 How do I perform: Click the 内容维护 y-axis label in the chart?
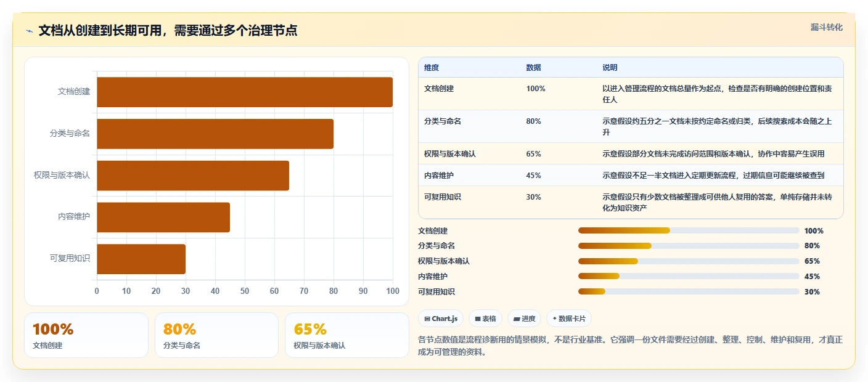click(x=74, y=216)
